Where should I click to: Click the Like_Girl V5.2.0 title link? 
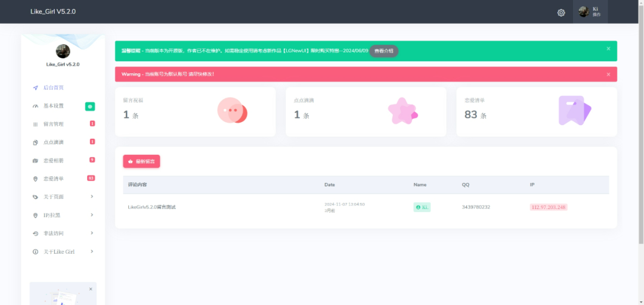pos(53,11)
